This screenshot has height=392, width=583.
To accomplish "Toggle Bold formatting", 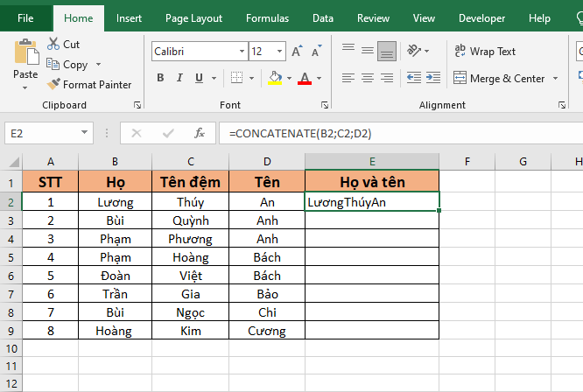I will point(160,78).
